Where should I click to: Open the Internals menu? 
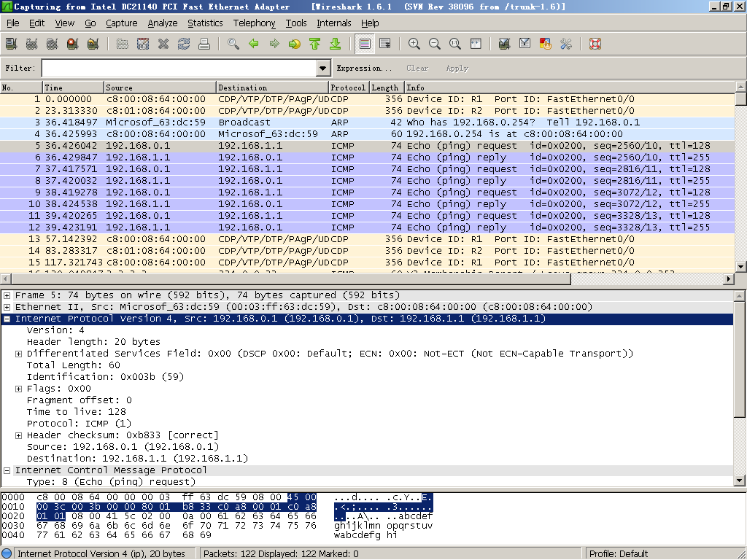pos(334,23)
